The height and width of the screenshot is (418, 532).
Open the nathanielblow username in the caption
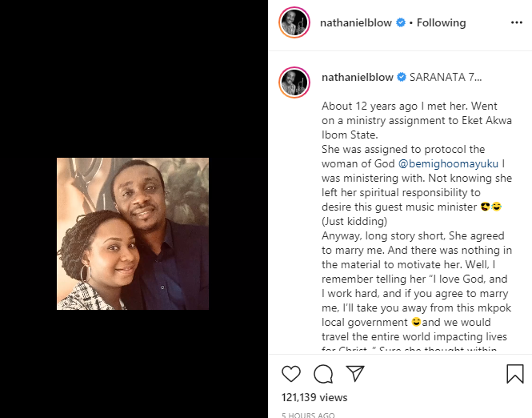357,78
